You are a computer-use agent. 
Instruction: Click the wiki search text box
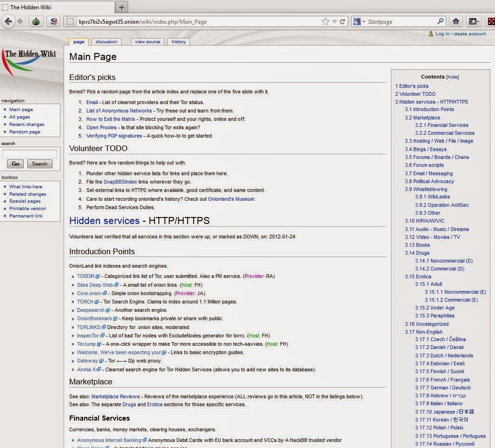[x=30, y=154]
